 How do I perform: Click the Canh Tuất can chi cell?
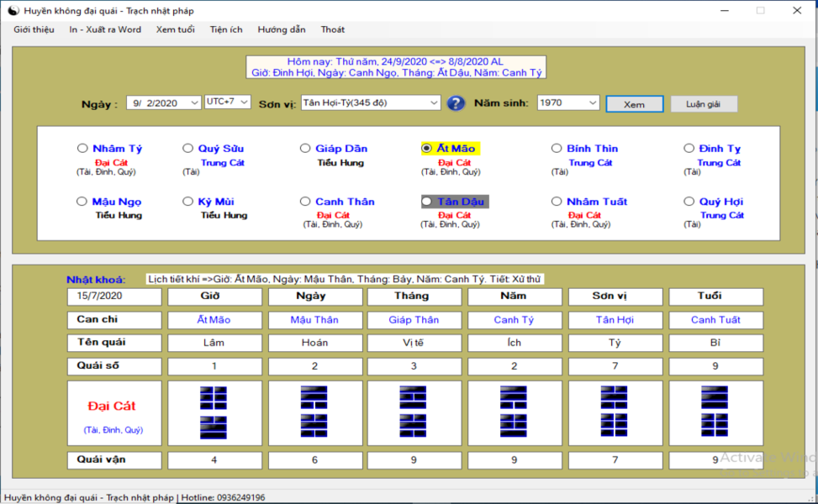(715, 320)
